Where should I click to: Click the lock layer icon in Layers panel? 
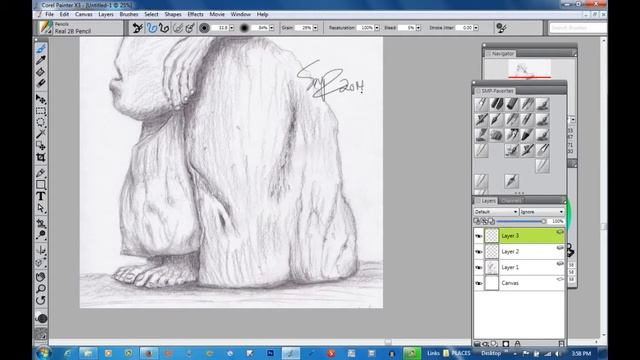[517, 344]
